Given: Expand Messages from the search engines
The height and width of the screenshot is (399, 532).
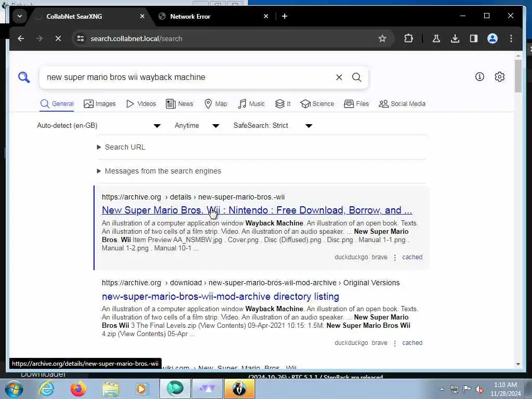Looking at the screenshot, I should (x=159, y=171).
